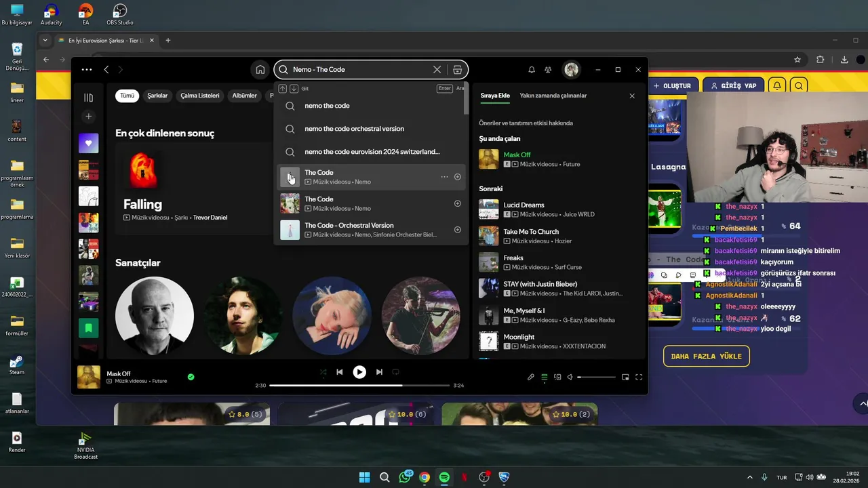Add The Code - Orchestral Version plus icon
The height and width of the screenshot is (488, 868).
[458, 230]
